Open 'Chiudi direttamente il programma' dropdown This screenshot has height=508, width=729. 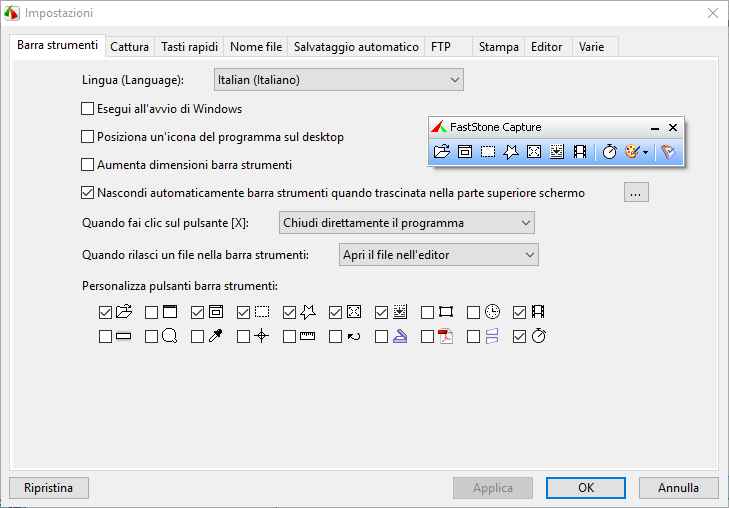(407, 223)
